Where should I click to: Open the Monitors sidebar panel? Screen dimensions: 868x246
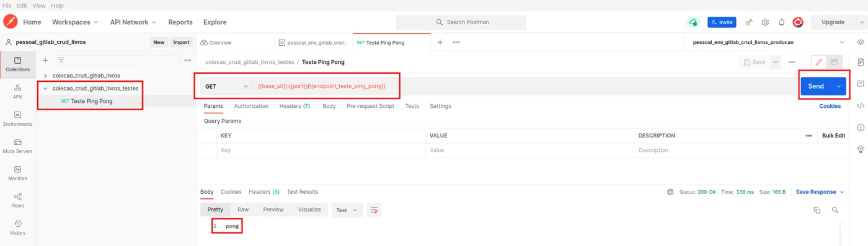(x=17, y=173)
